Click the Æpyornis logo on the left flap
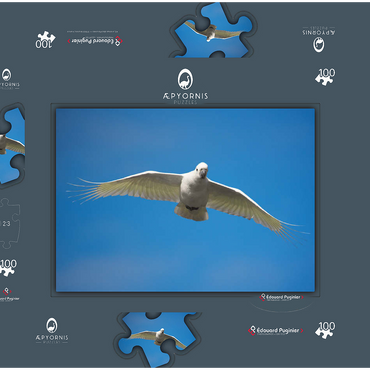This screenshot has height=370, width=370. [10, 80]
